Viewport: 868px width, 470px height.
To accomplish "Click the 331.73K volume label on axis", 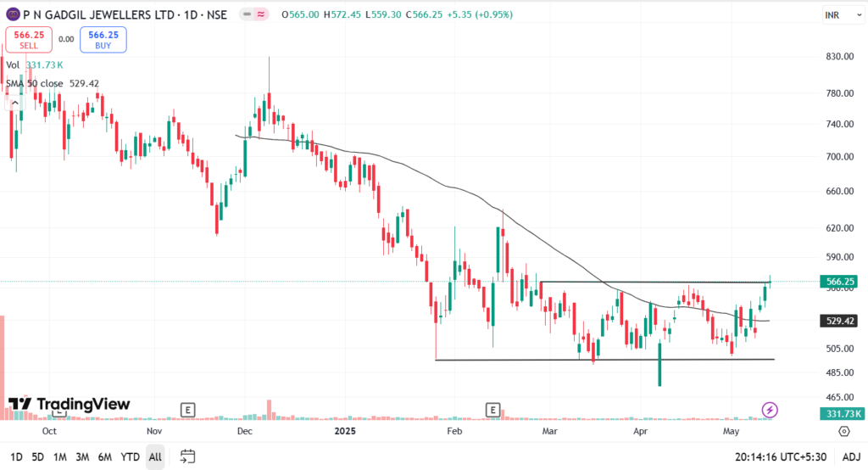I will tap(843, 413).
